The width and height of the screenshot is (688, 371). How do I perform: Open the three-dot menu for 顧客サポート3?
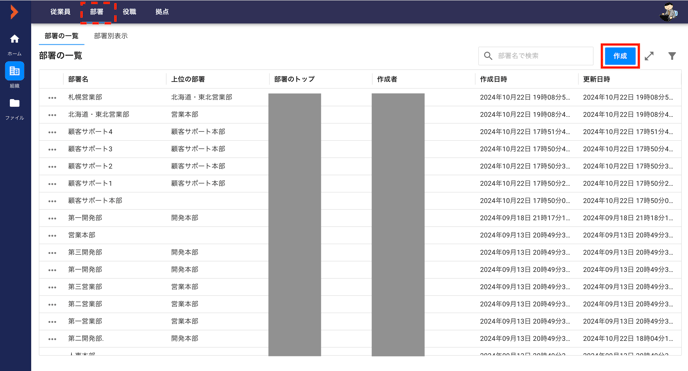point(52,150)
